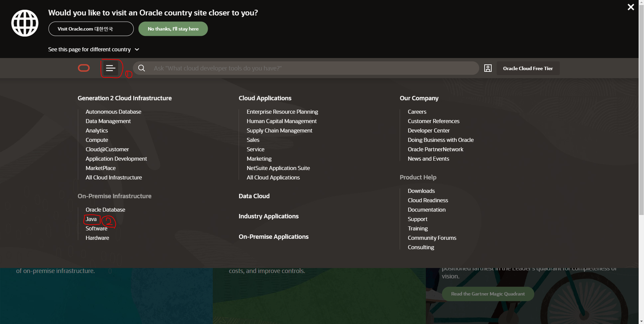644x324 pixels.
Task: Open the Sales link
Action: click(253, 140)
